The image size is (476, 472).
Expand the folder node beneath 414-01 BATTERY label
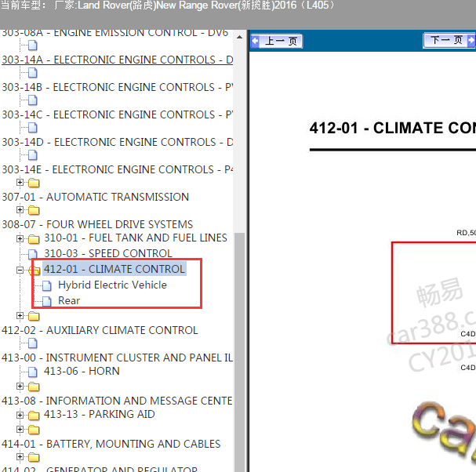(20, 456)
